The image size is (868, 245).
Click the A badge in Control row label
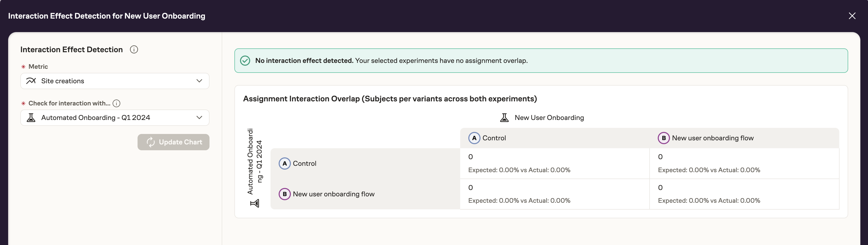285,164
